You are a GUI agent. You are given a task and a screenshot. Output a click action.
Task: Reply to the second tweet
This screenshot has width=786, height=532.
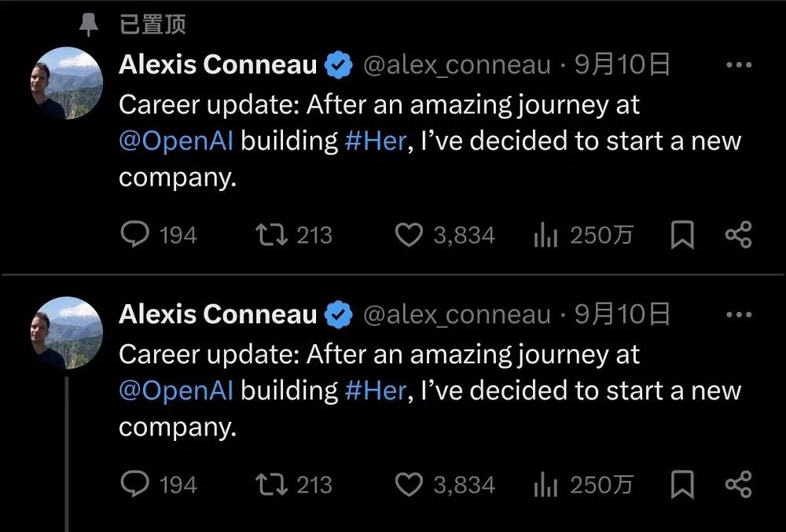pyautogui.click(x=134, y=485)
